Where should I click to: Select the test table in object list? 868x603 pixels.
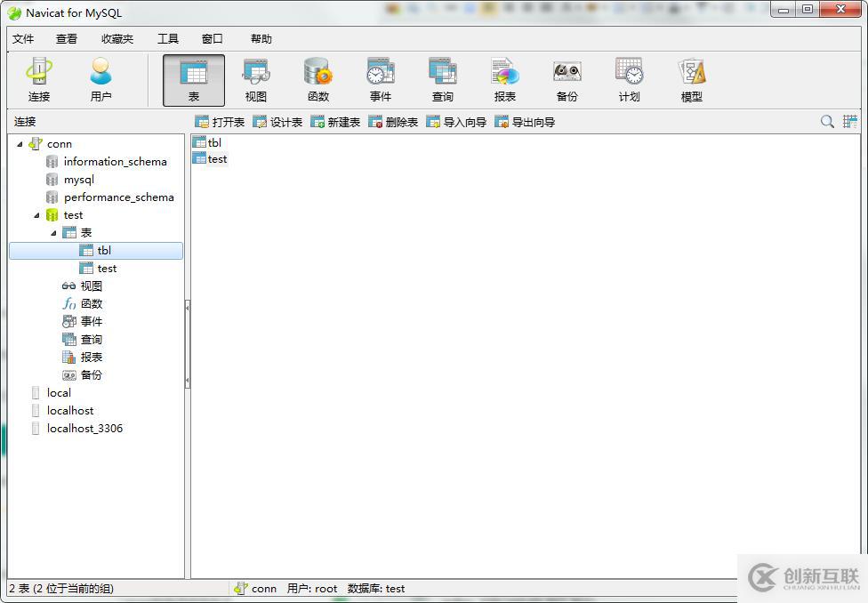(217, 159)
